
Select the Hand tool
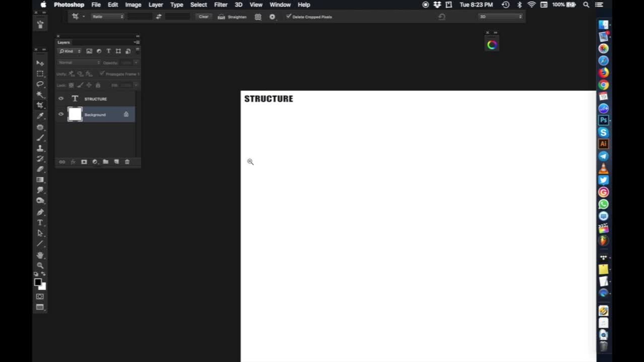pos(40,255)
